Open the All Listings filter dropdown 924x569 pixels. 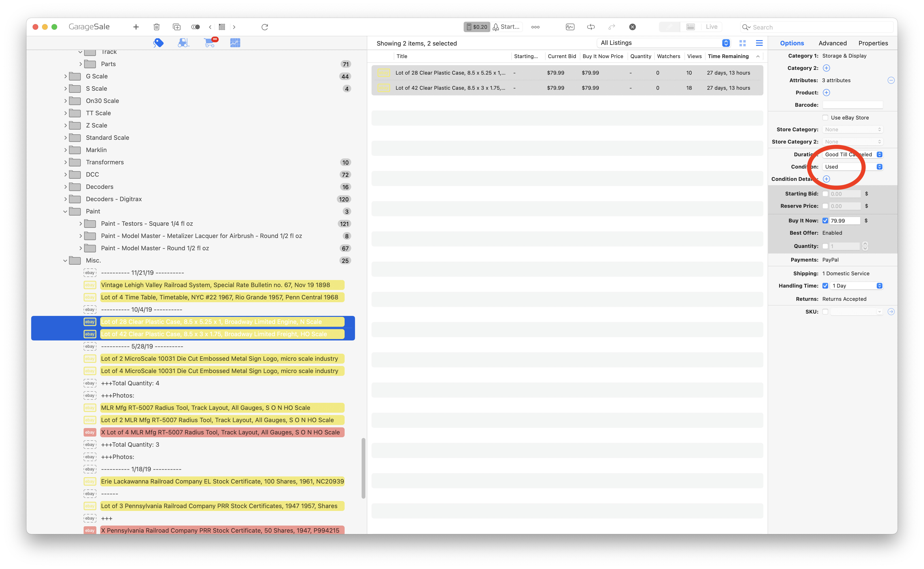pos(663,43)
